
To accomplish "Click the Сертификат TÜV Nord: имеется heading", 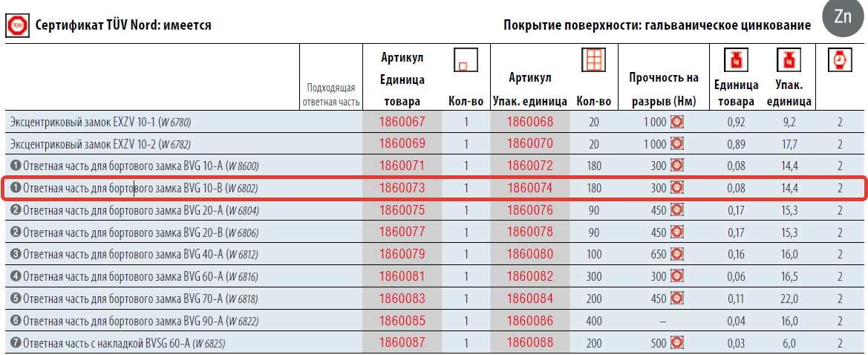I will point(123,25).
